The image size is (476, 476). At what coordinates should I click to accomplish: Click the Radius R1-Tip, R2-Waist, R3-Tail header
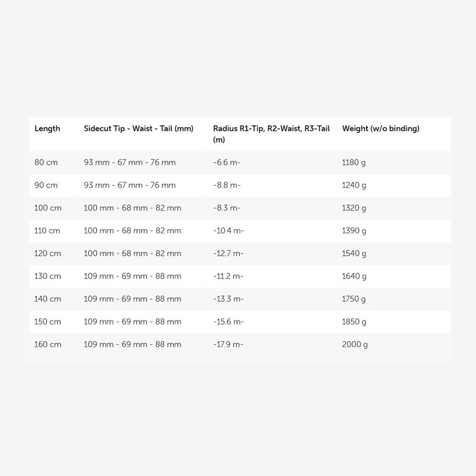271,134
